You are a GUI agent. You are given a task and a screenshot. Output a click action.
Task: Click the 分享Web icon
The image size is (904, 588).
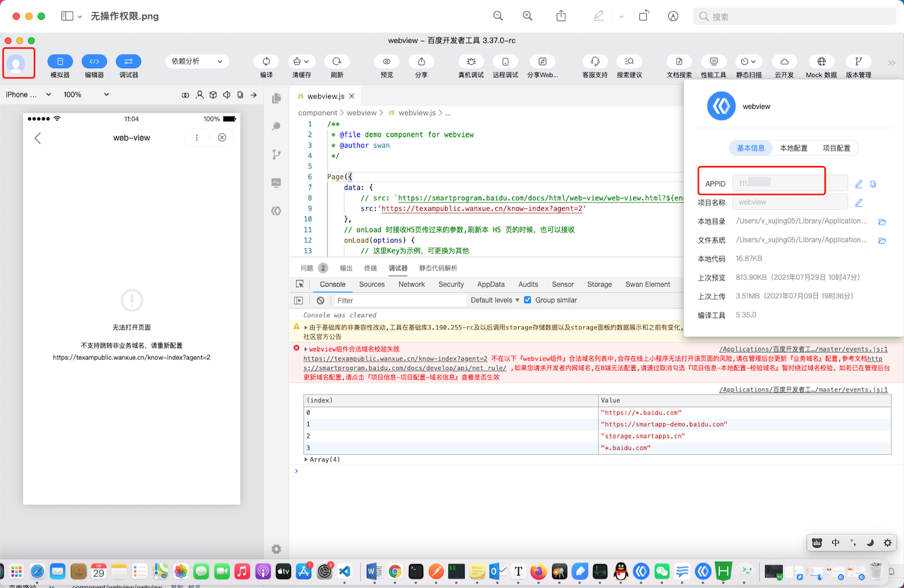click(542, 61)
